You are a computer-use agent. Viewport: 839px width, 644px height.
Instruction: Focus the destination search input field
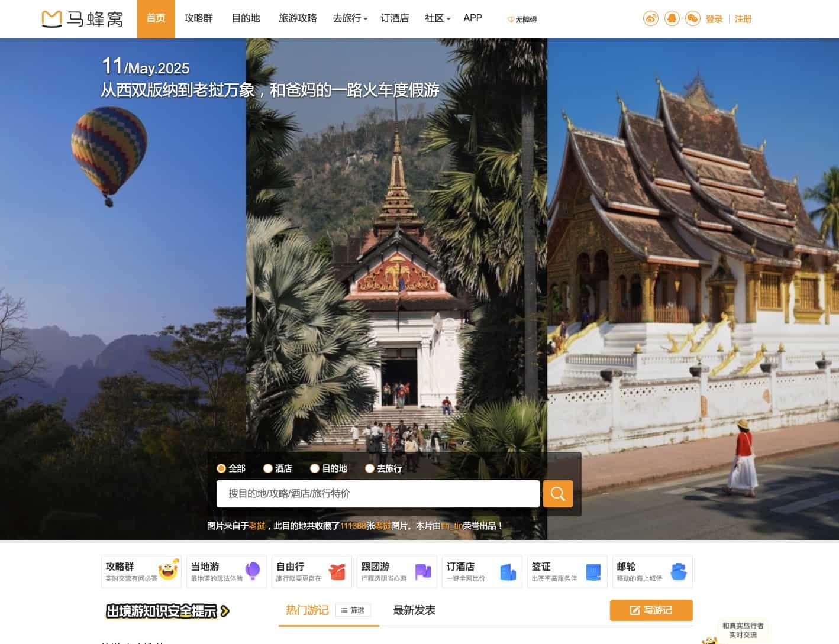[377, 494]
